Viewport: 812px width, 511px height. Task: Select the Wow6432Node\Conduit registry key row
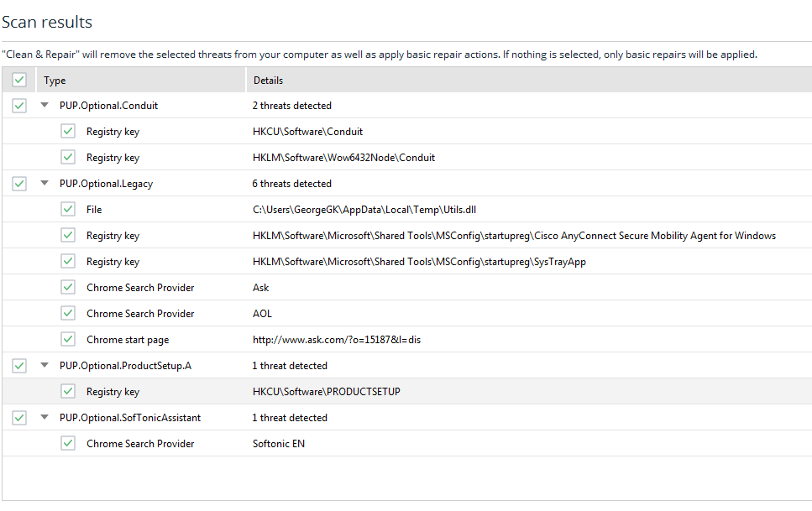(343, 158)
